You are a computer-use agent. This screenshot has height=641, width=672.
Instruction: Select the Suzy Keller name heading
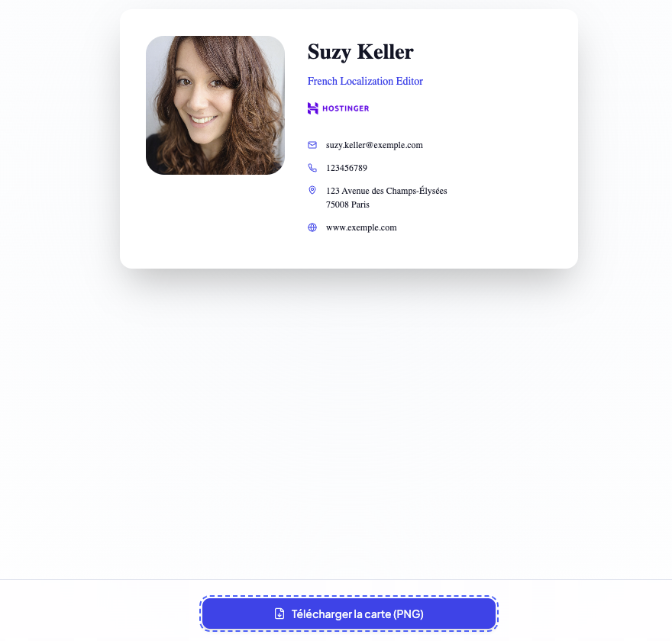(360, 52)
